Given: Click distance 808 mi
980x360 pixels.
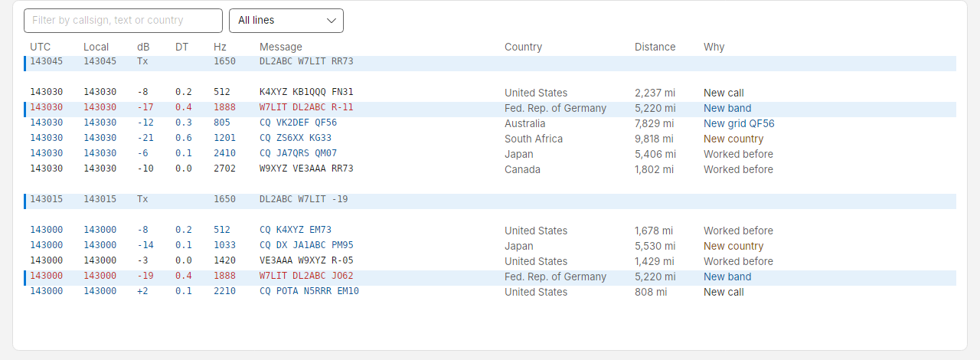Looking at the screenshot, I should click(x=651, y=292).
